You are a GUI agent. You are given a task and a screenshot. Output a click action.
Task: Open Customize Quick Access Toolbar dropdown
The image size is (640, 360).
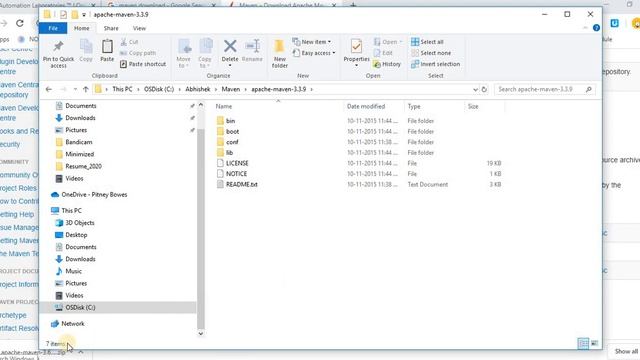(x=84, y=15)
